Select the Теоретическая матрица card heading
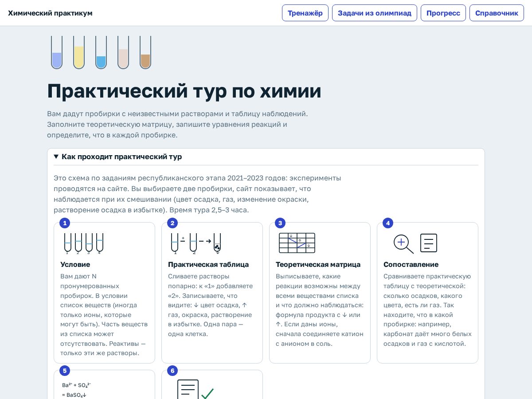 (318, 265)
